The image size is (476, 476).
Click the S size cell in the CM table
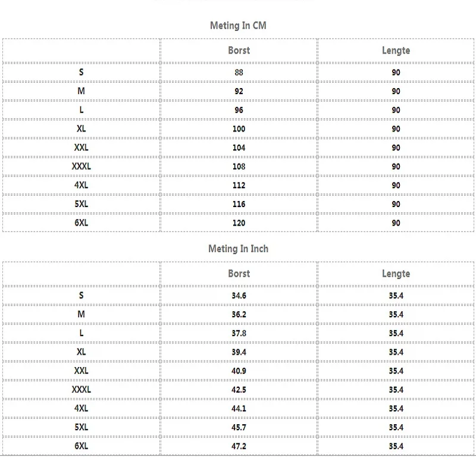tap(82, 72)
